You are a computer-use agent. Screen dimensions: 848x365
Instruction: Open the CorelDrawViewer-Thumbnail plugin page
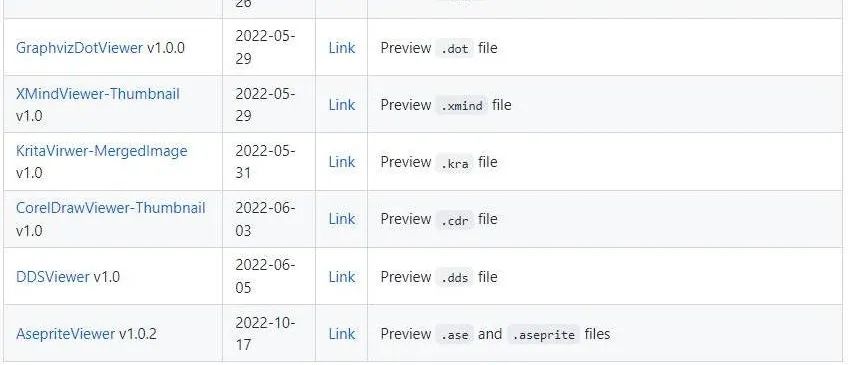point(110,208)
